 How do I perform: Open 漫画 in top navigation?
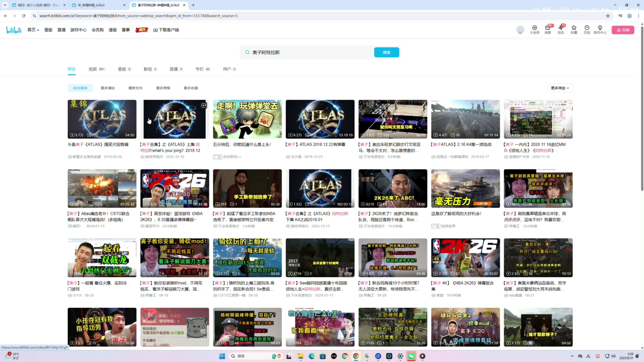point(113,30)
